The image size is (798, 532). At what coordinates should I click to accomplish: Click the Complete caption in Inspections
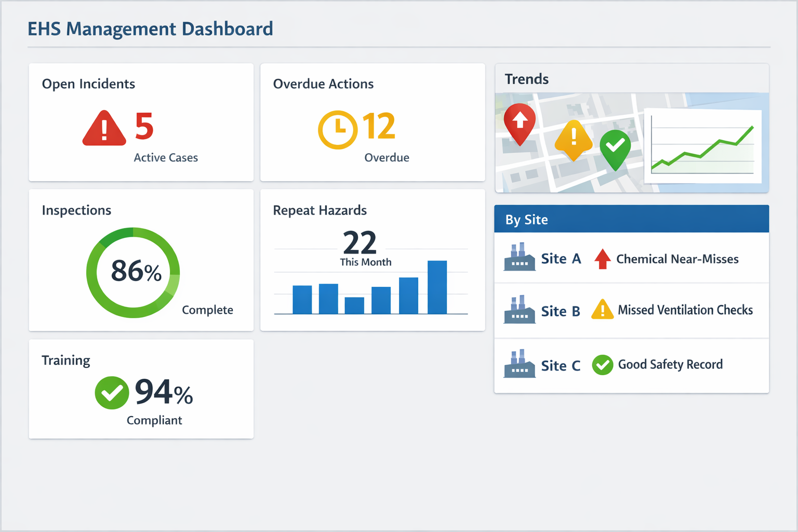[207, 310]
